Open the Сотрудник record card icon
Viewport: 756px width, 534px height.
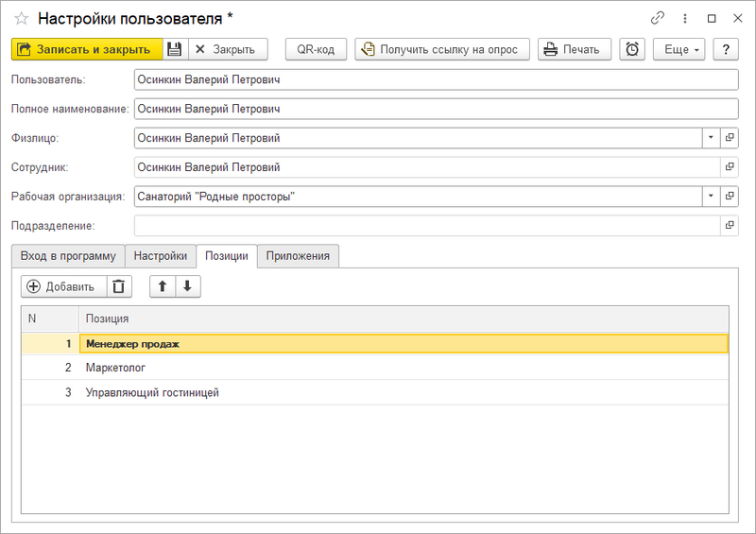point(729,167)
